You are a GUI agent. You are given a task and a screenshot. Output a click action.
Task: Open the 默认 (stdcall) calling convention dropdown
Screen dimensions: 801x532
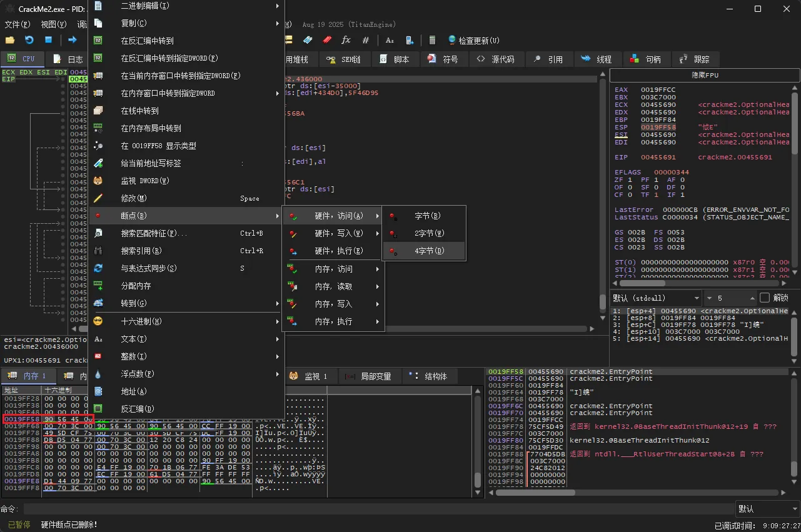(x=657, y=298)
